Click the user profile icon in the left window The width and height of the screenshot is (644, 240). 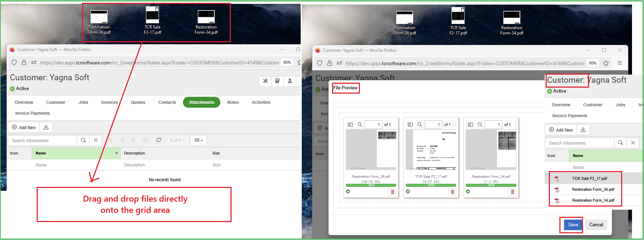(290, 81)
